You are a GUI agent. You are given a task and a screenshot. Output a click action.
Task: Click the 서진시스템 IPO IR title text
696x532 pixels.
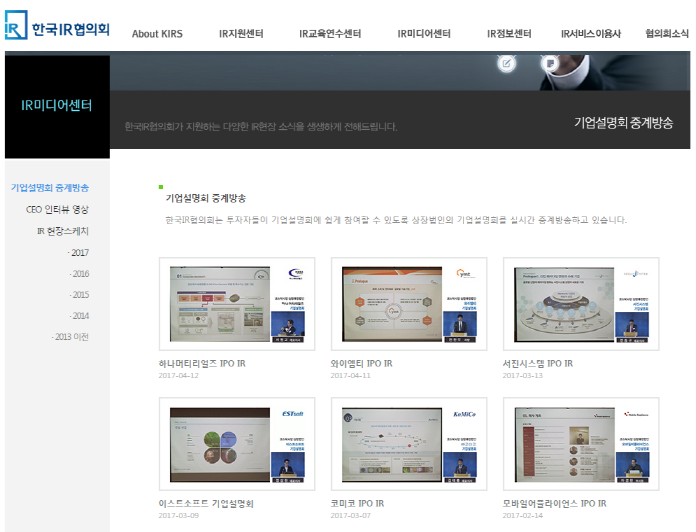[x=538, y=363]
